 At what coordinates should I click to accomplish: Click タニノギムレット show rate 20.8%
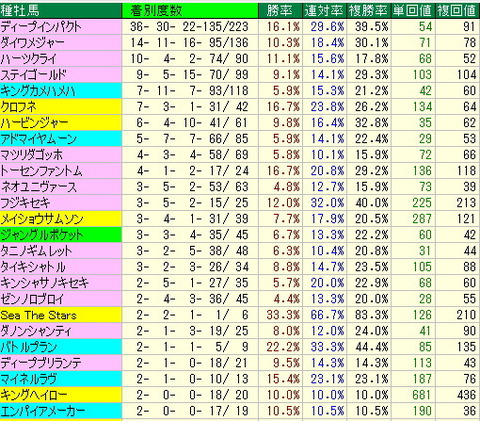372,251
